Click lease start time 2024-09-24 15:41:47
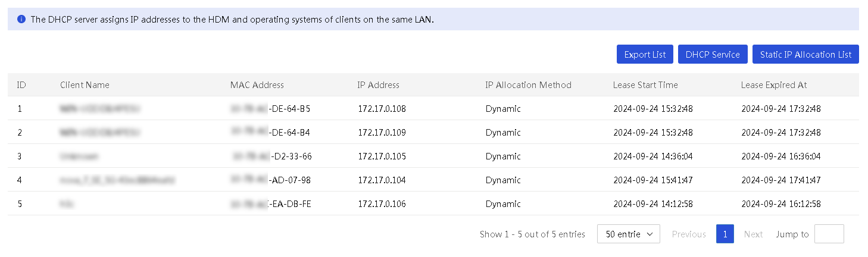 pos(653,180)
